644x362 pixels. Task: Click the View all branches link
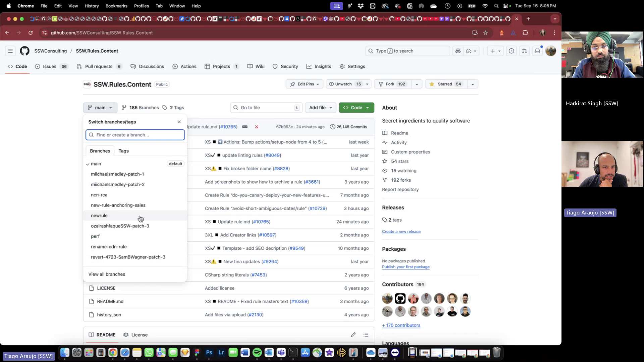point(106,274)
